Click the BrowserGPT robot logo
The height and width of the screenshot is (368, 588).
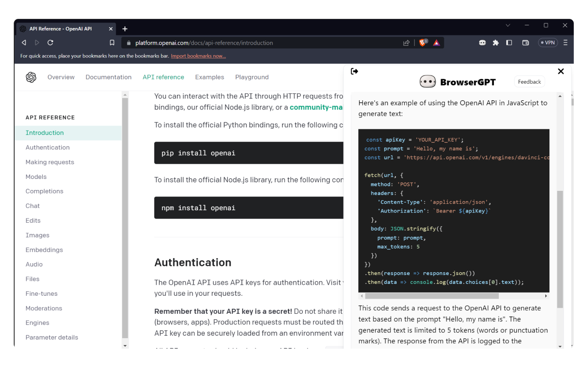pyautogui.click(x=428, y=82)
